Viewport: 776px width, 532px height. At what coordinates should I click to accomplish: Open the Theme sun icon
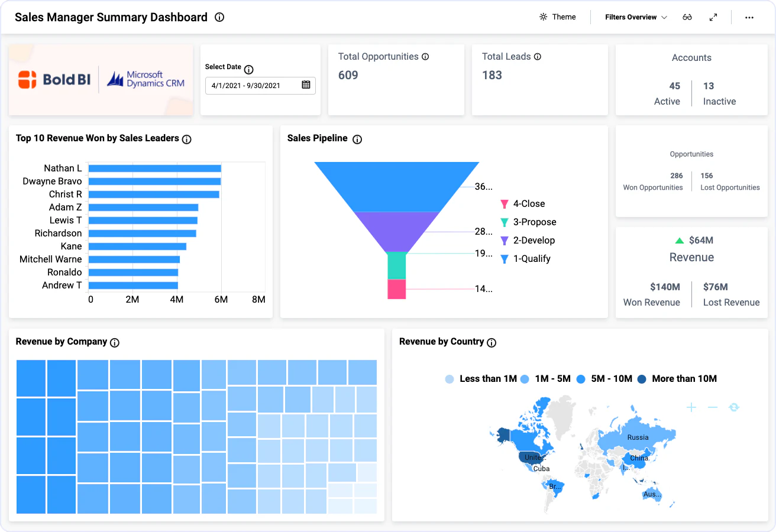pyautogui.click(x=543, y=17)
